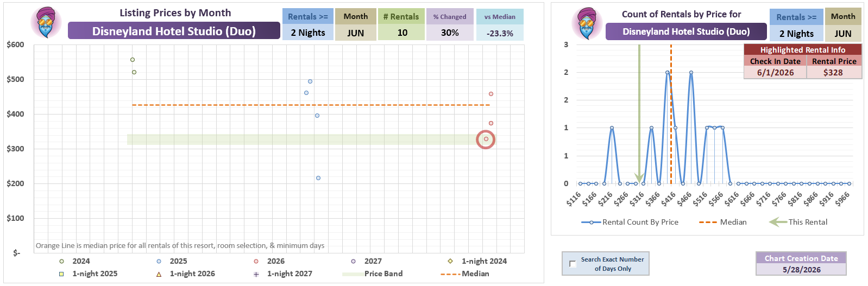Click the Highlighted Rental Info header

pos(802,49)
